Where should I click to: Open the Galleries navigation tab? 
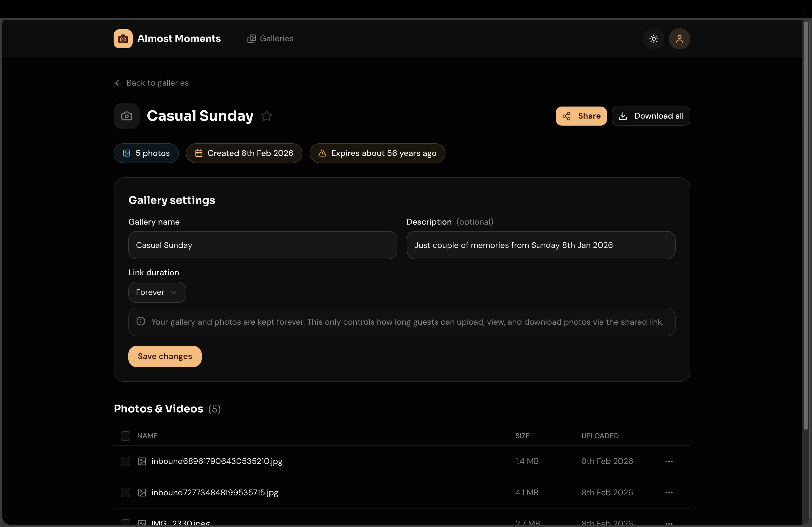[x=270, y=39]
